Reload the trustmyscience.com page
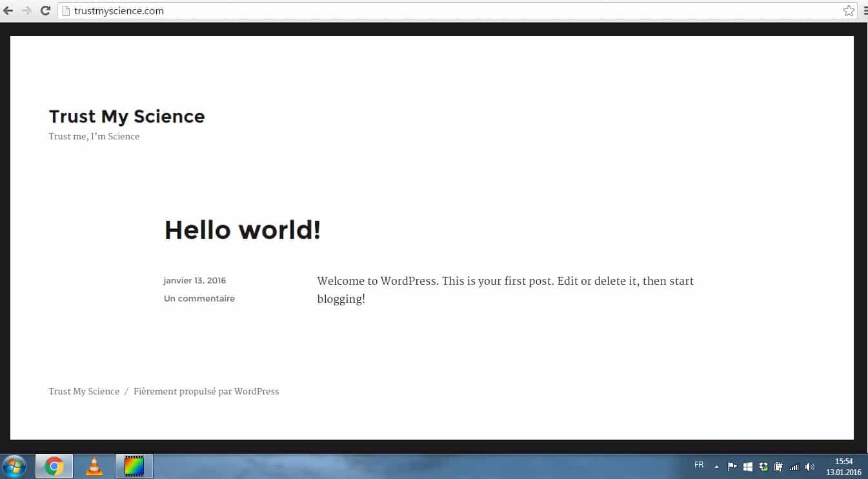The width and height of the screenshot is (868, 479). pos(45,10)
